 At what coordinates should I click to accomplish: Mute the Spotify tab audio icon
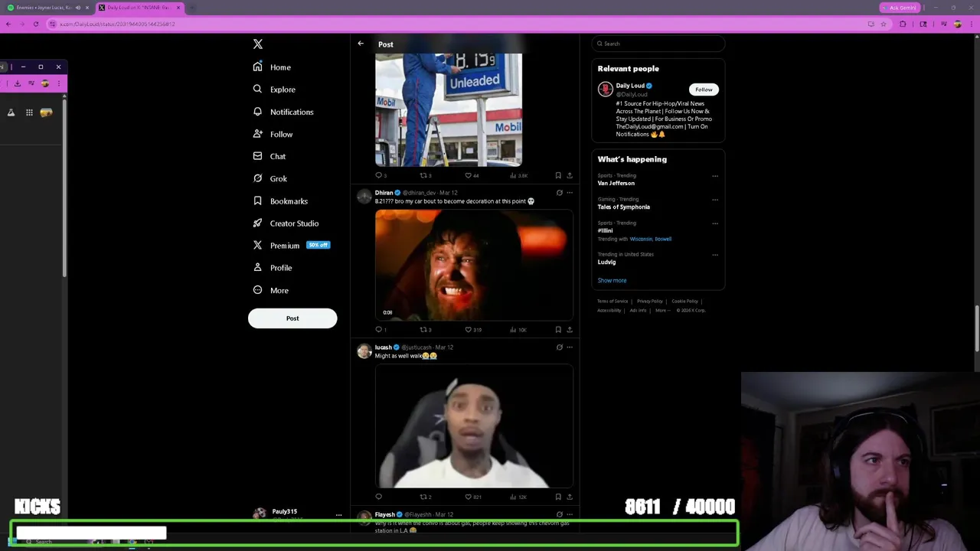78,8
